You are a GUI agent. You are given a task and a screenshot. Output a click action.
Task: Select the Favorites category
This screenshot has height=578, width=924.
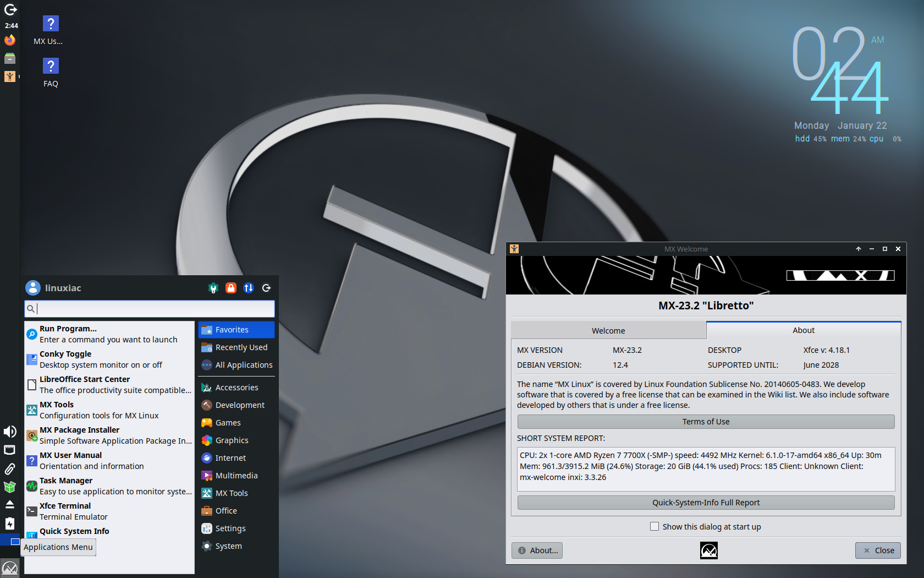237,330
